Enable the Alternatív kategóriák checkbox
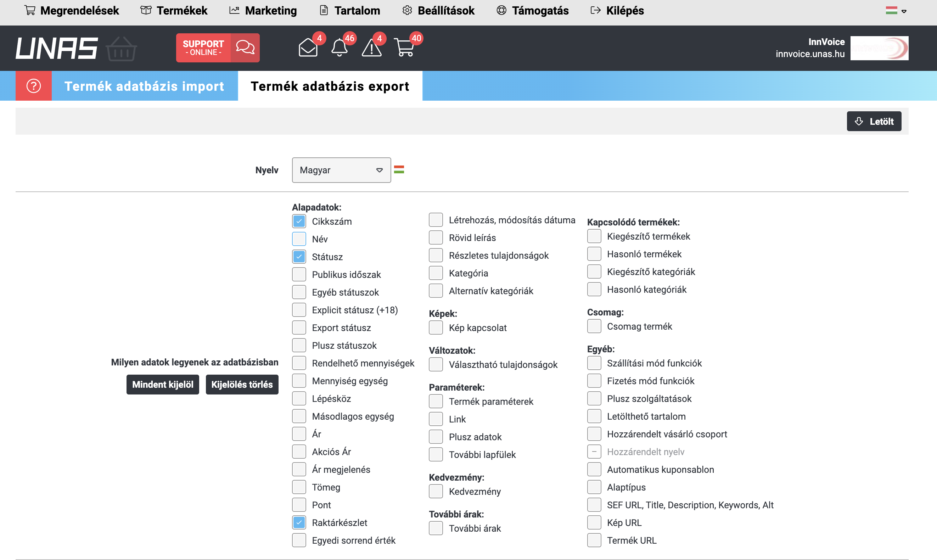Screen dimensions: 937x560 point(436,291)
